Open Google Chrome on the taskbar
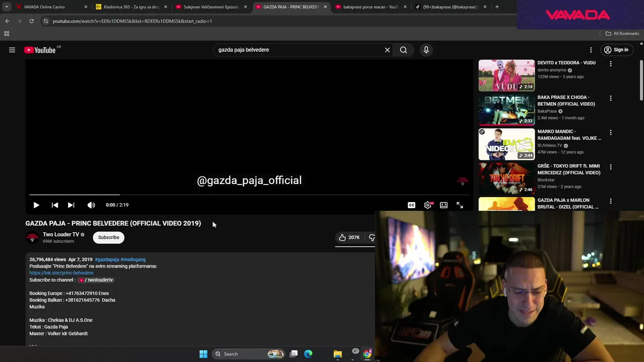 [x=368, y=354]
